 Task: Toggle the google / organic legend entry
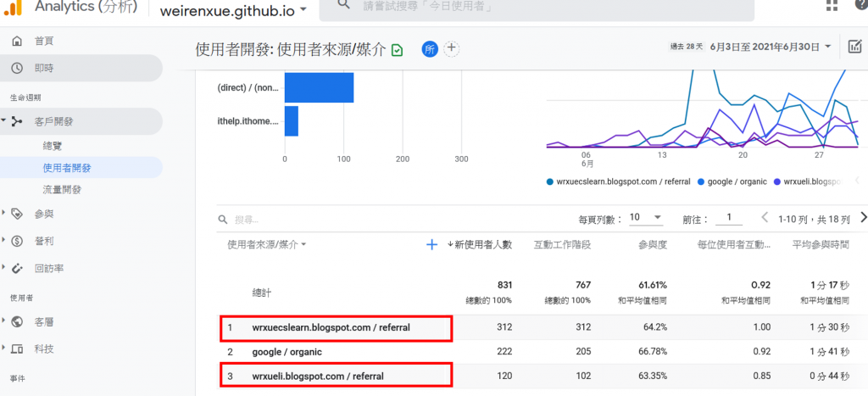point(732,181)
